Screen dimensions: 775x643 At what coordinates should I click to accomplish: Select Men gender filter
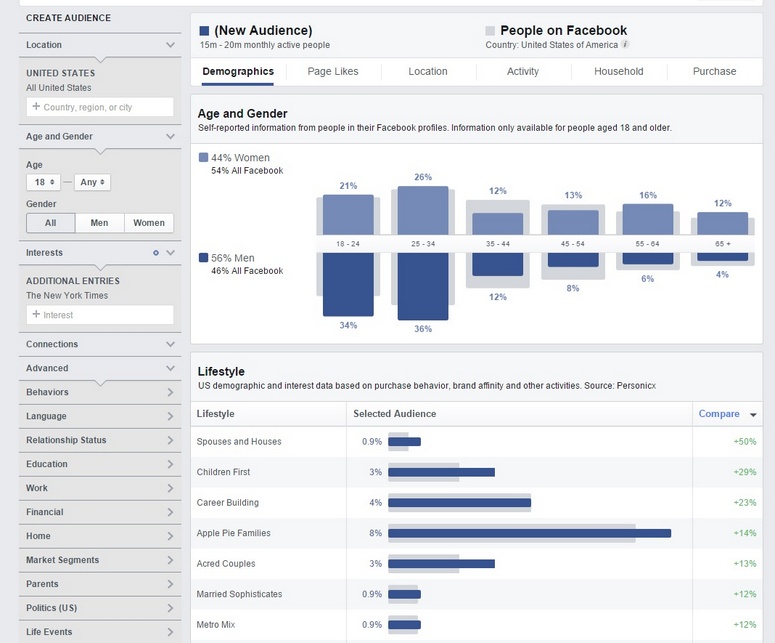(99, 223)
